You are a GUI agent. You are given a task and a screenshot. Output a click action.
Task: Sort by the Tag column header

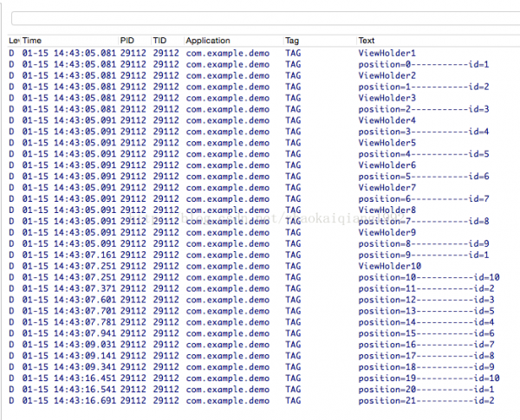click(x=321, y=41)
